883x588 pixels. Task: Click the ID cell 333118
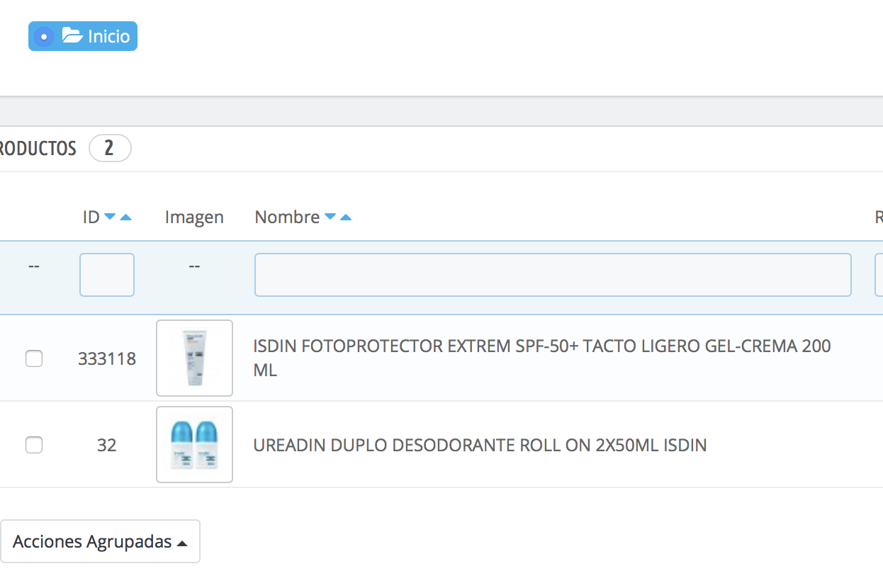point(107,359)
